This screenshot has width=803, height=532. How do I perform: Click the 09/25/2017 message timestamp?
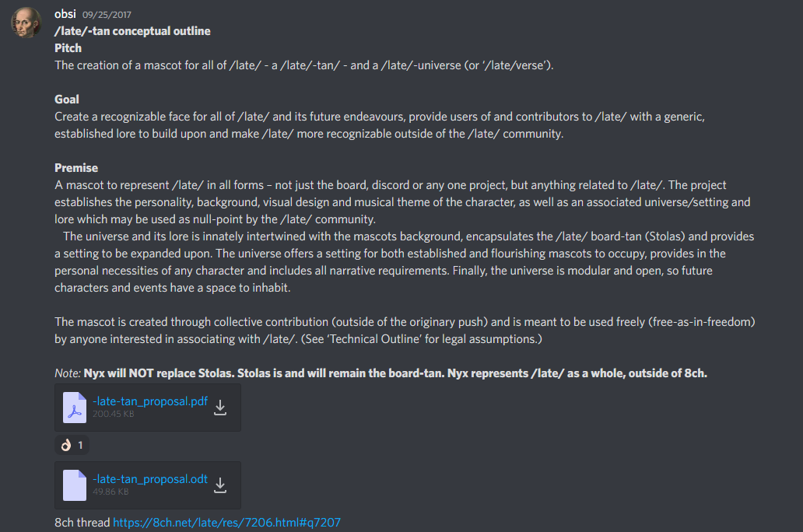click(x=107, y=15)
